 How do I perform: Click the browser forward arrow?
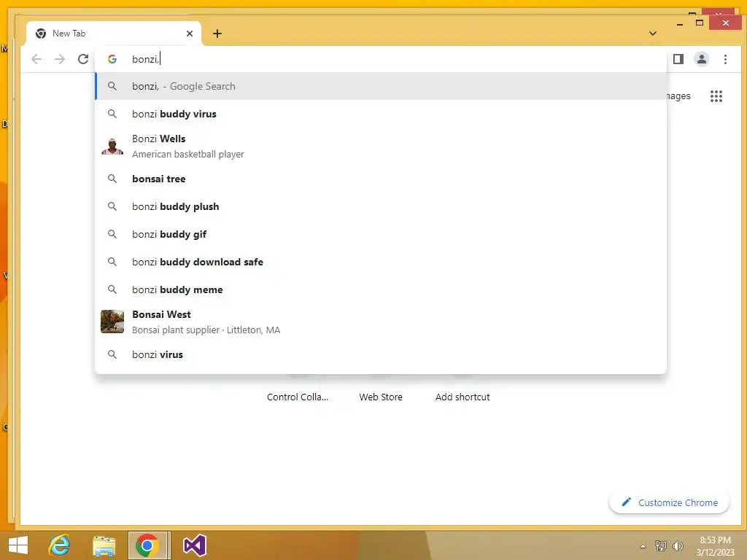point(60,59)
